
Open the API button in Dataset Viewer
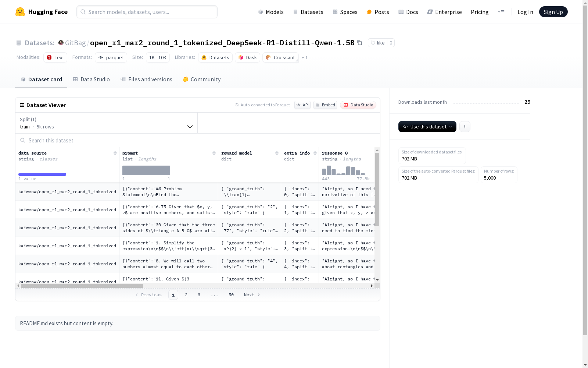coord(302,105)
